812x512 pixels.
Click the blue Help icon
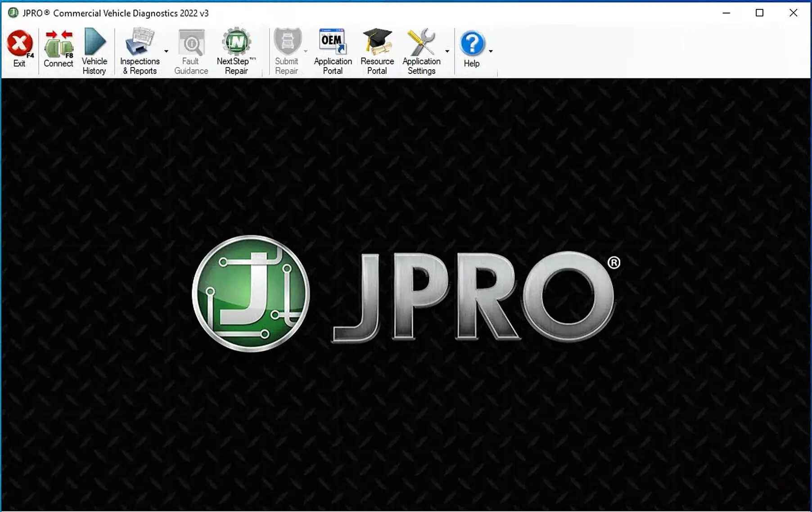click(472, 44)
